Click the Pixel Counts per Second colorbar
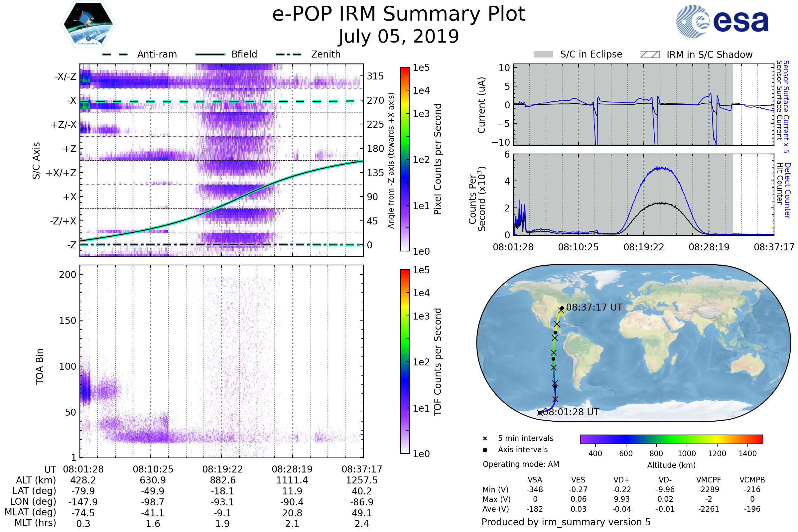The width and height of the screenshot is (798, 532). pos(405,159)
